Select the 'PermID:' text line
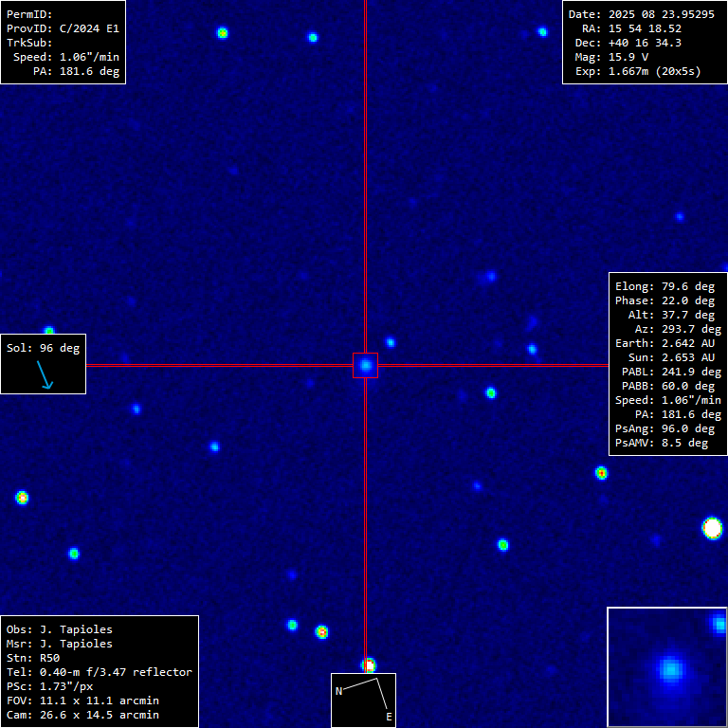728x728 pixels. pyautogui.click(x=29, y=14)
